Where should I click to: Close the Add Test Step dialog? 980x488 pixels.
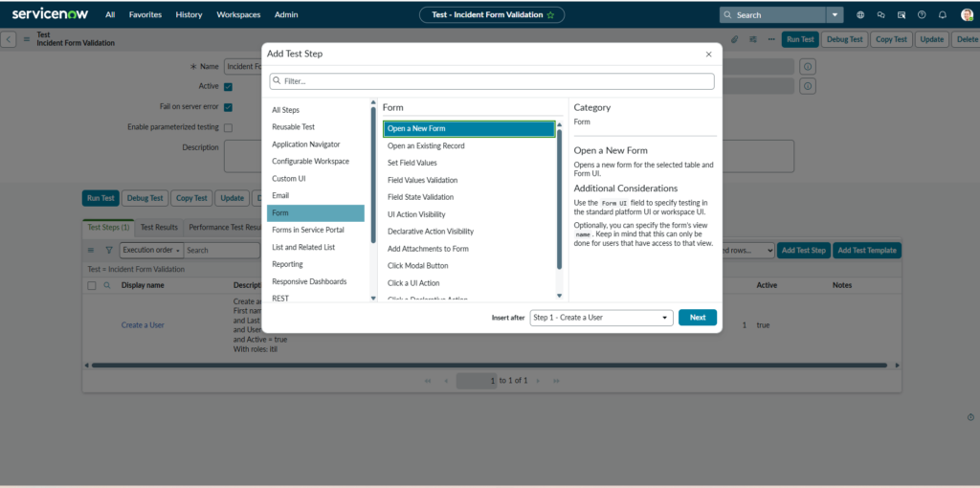[708, 55]
